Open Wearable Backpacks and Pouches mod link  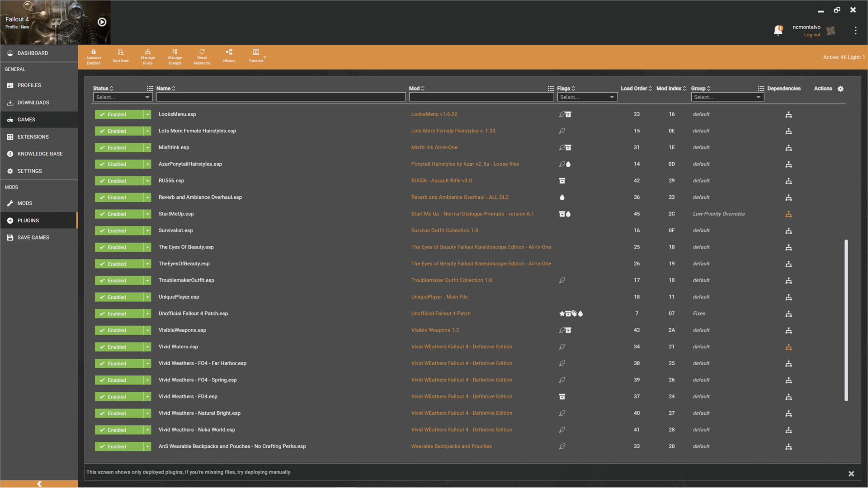pos(451,446)
